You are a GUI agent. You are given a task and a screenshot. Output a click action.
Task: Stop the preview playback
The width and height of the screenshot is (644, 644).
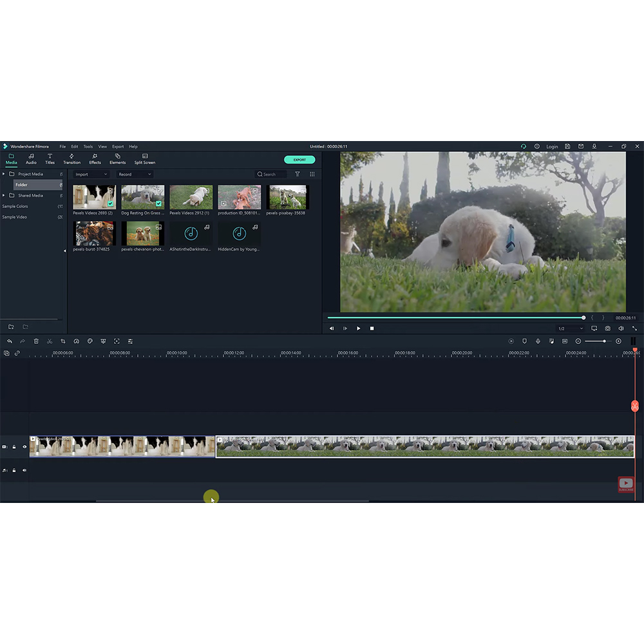coord(372,328)
